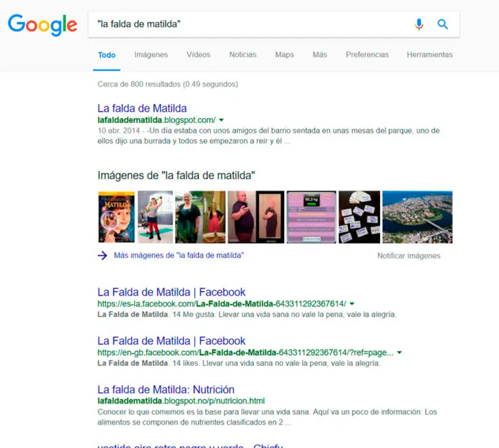Open thumbnail of two women in dresses
Screen dimensions: 499x448
200,217
